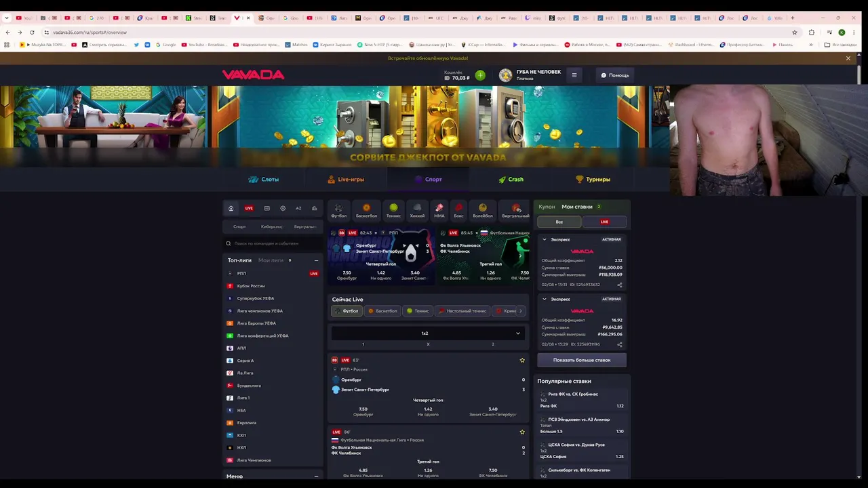The image size is (868, 488).
Task: Filter my bets by LIVE toggle
Action: (604, 222)
